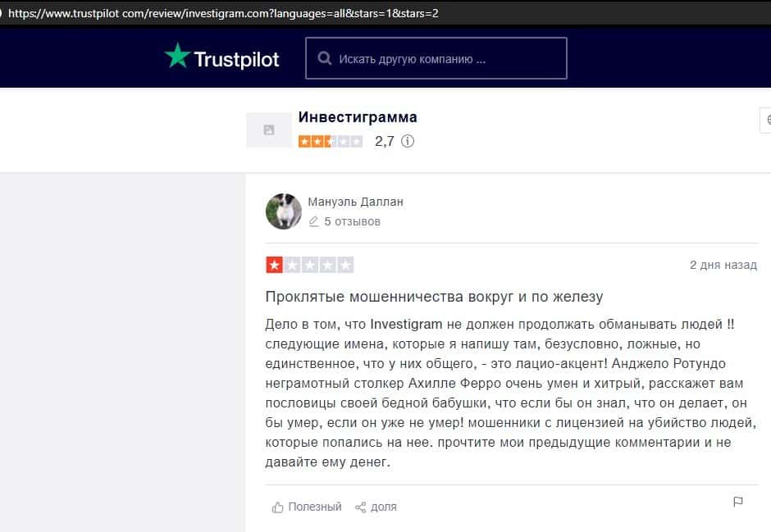The image size is (771, 532).
Task: Flag the review with the flag icon
Action: click(738, 502)
